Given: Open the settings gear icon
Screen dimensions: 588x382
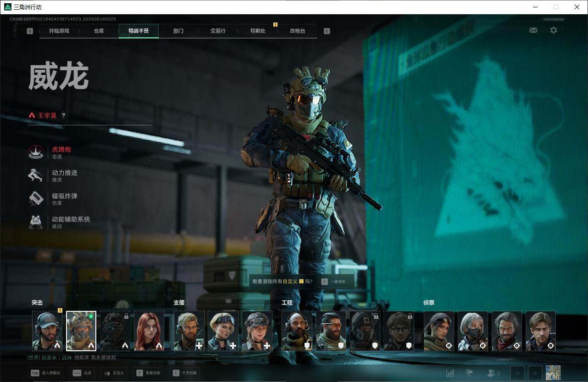Looking at the screenshot, I should (554, 30).
